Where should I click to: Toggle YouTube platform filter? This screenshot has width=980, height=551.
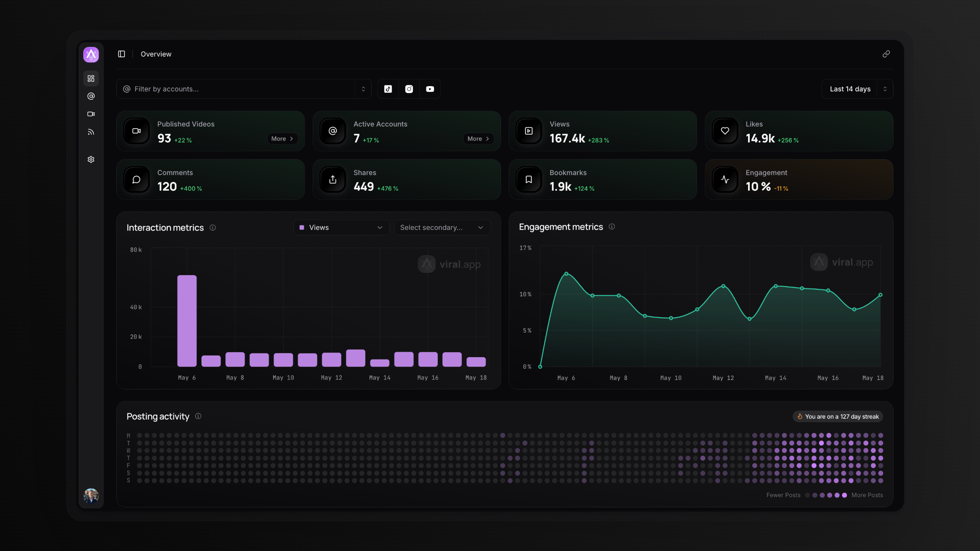430,89
